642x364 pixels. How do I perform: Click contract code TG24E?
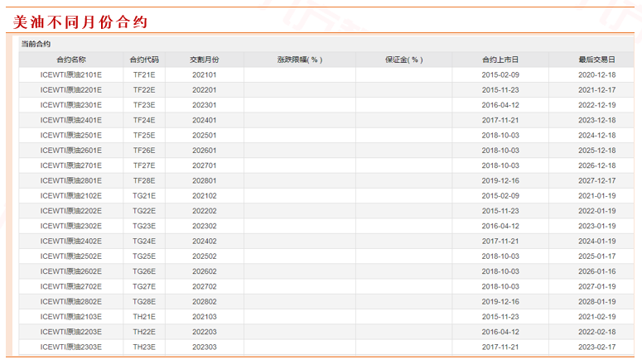tap(144, 242)
